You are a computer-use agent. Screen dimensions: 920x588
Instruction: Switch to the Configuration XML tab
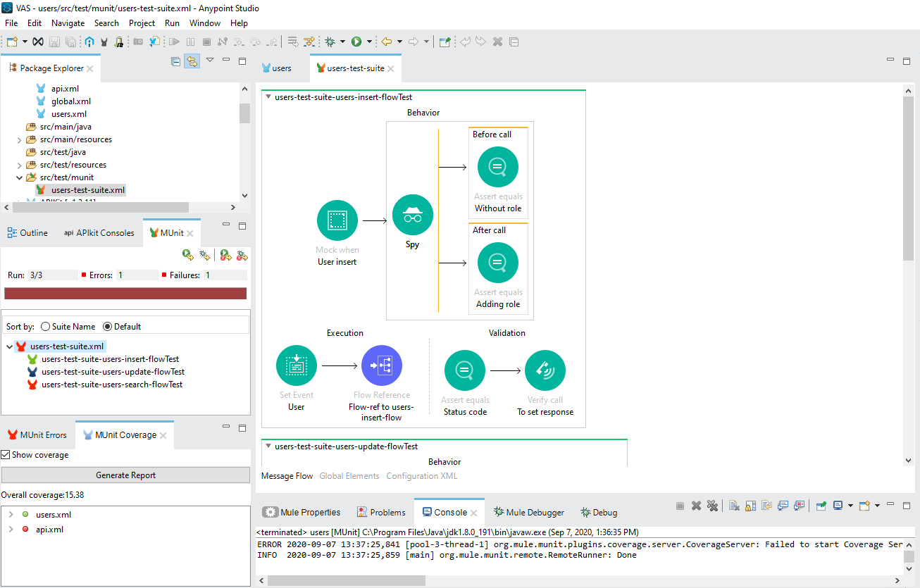[421, 476]
